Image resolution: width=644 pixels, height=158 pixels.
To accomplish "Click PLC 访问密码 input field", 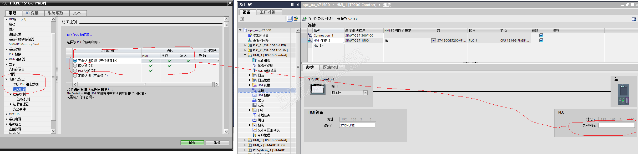I will [x=617, y=125].
